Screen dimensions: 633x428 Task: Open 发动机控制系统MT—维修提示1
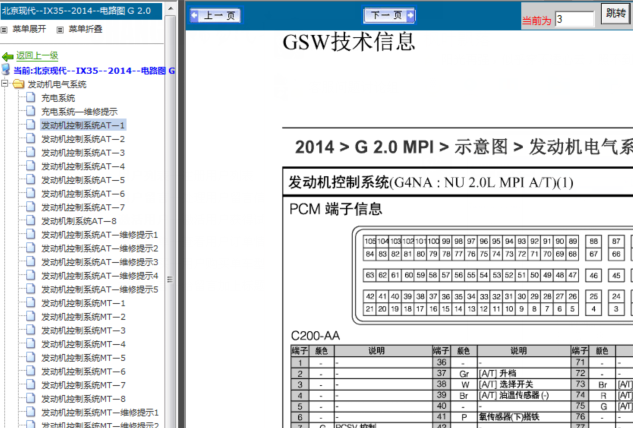pyautogui.click(x=100, y=413)
